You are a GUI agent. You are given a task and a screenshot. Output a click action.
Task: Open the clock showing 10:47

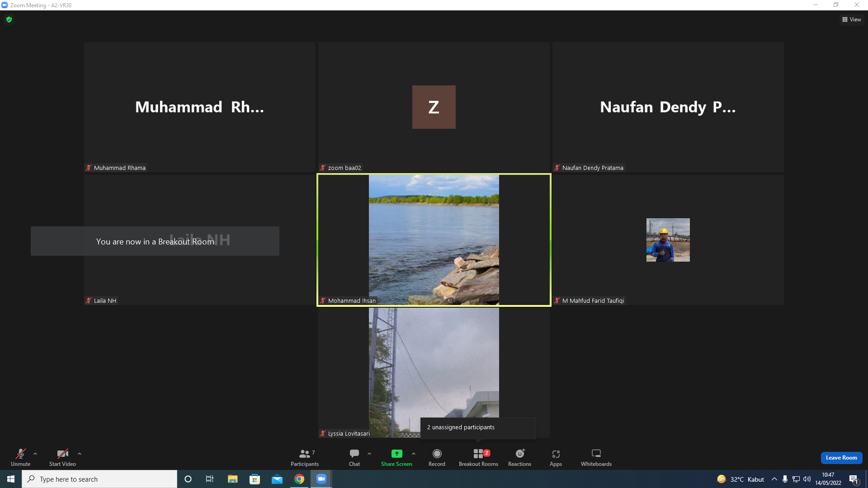(828, 479)
